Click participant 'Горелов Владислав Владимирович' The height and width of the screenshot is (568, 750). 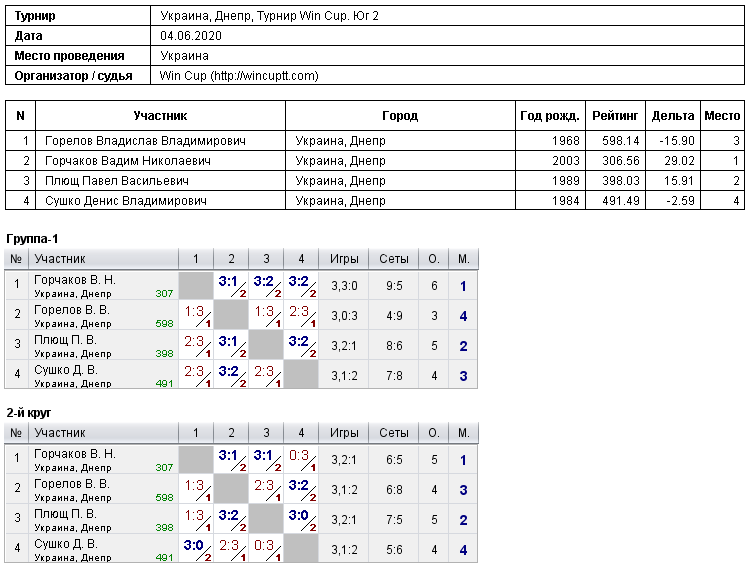[145, 141]
